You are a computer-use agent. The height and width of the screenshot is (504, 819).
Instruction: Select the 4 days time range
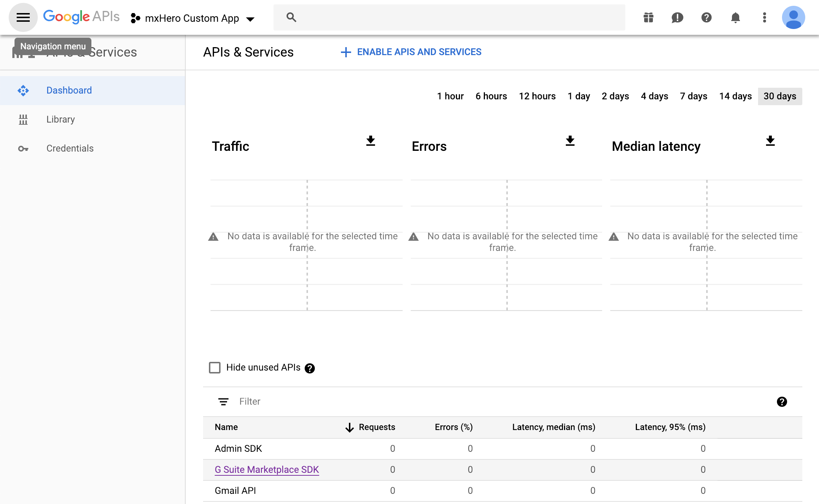[654, 96]
